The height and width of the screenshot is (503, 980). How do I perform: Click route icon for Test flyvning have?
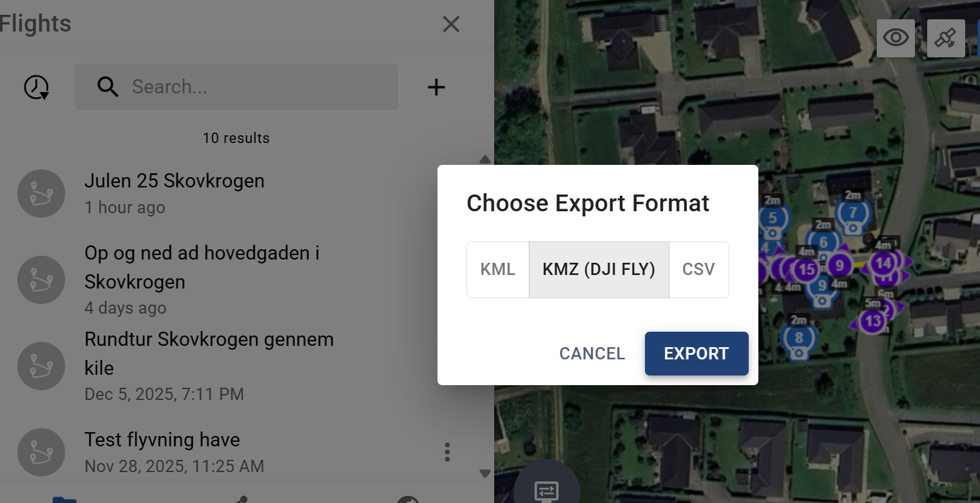pos(41,452)
